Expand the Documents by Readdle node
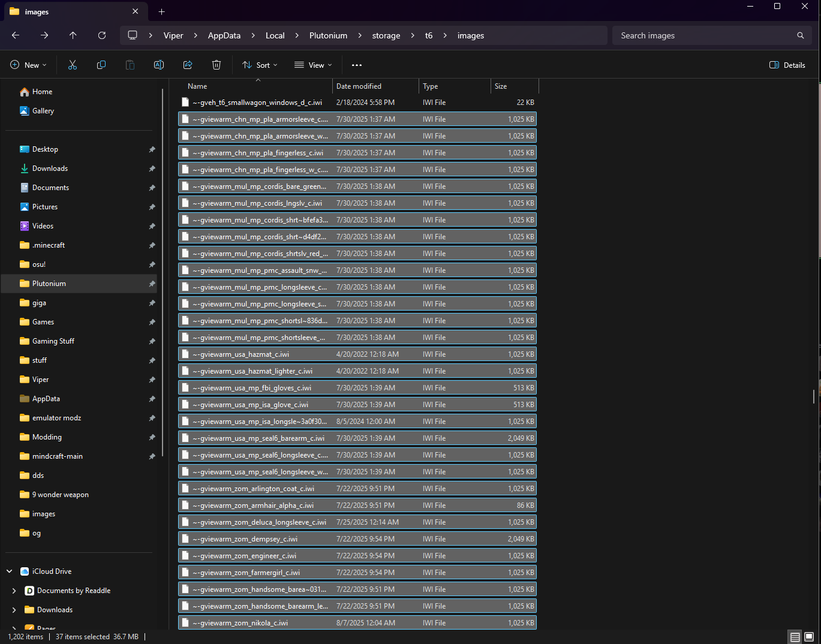 [x=14, y=591]
